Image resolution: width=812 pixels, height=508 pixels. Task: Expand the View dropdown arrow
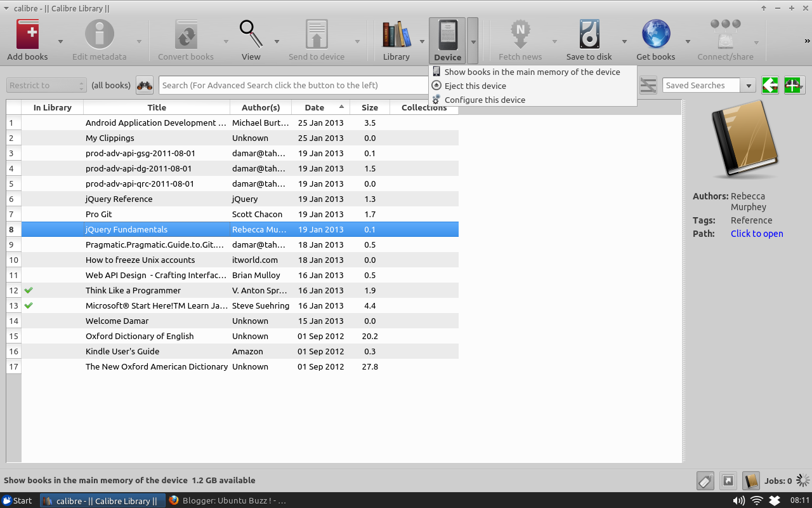(277, 41)
